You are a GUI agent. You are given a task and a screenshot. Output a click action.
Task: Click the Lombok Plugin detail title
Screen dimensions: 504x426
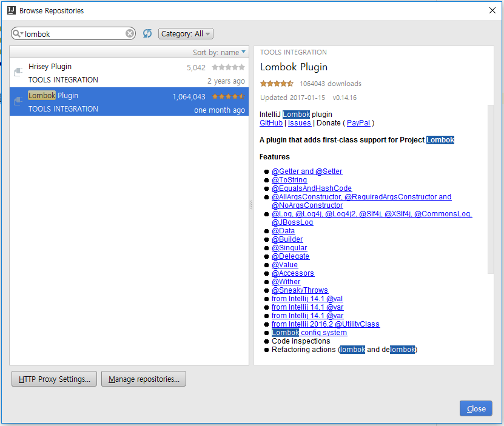(x=294, y=67)
